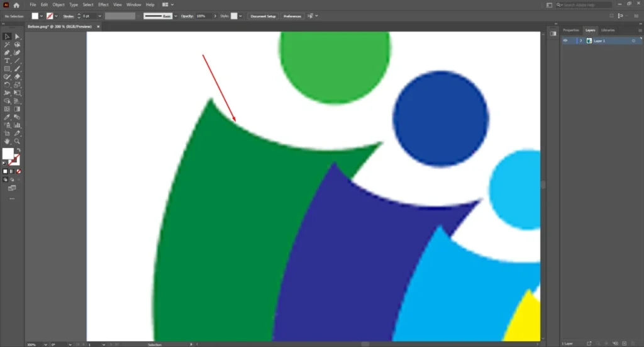Select the Gradient tool
Viewport: 644px width, 347px height.
[17, 109]
